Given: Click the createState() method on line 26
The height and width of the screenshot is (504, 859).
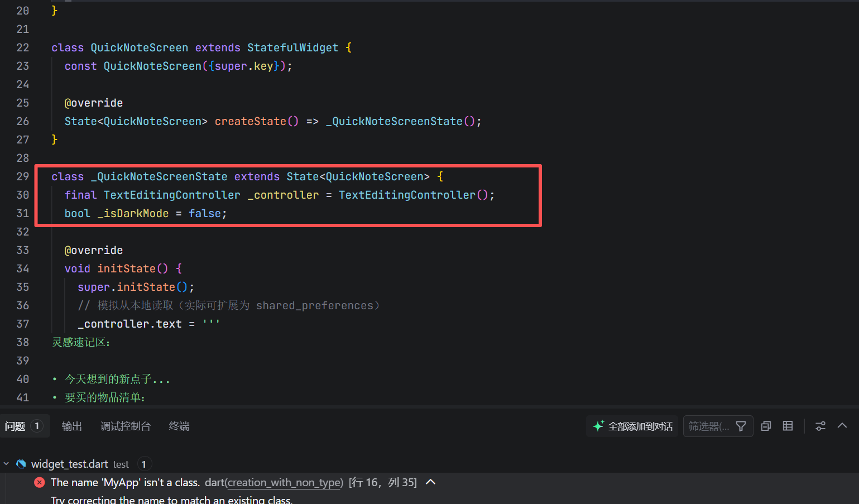Looking at the screenshot, I should click(x=257, y=121).
